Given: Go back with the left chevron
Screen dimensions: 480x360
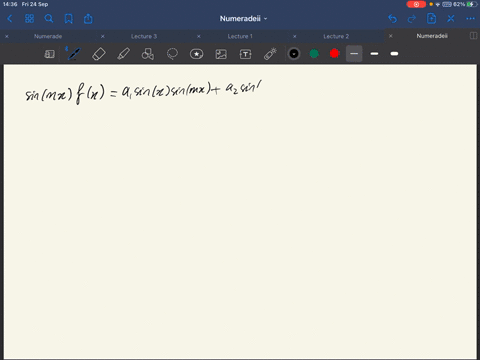Looking at the screenshot, I should point(10,19).
